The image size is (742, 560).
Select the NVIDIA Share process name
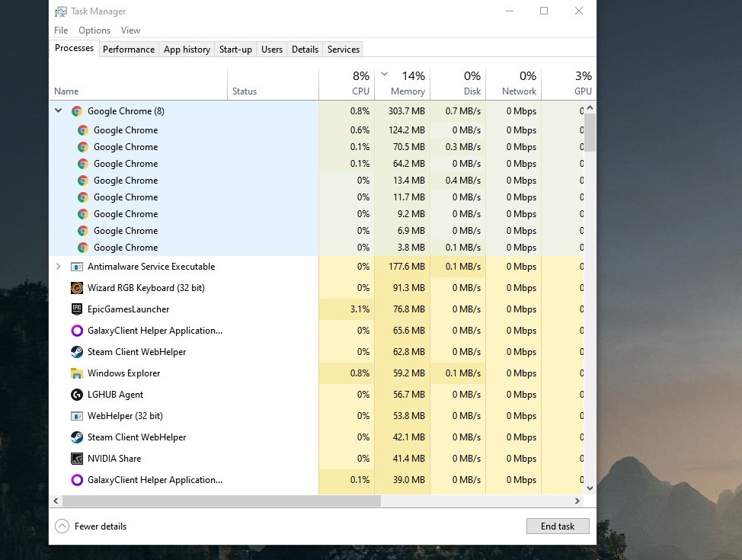pos(114,458)
